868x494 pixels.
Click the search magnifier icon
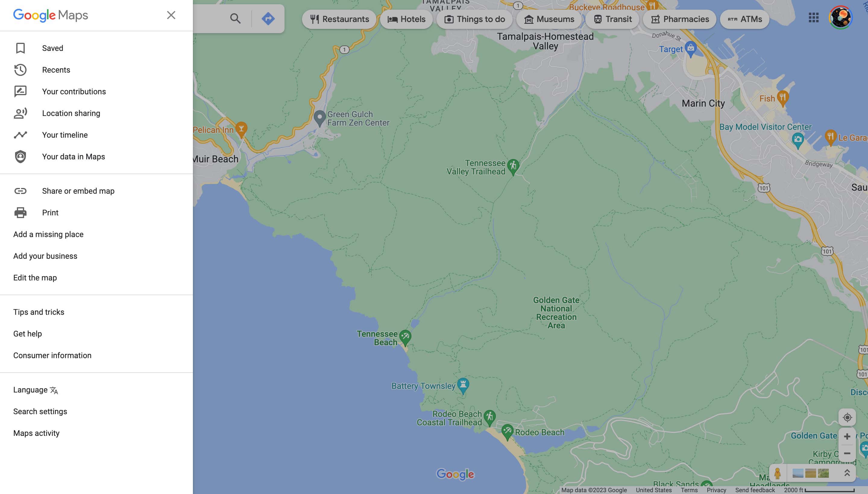(235, 18)
